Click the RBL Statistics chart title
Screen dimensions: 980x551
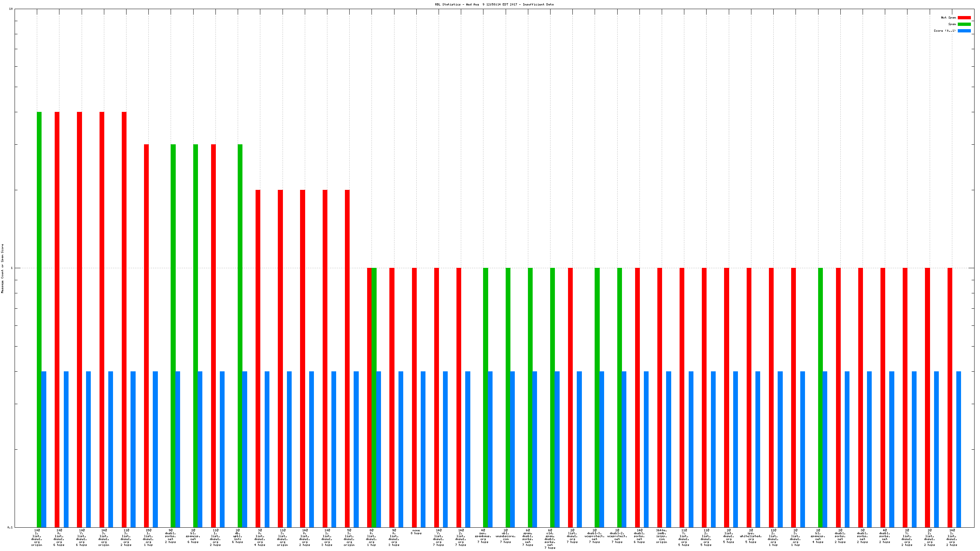494,5
